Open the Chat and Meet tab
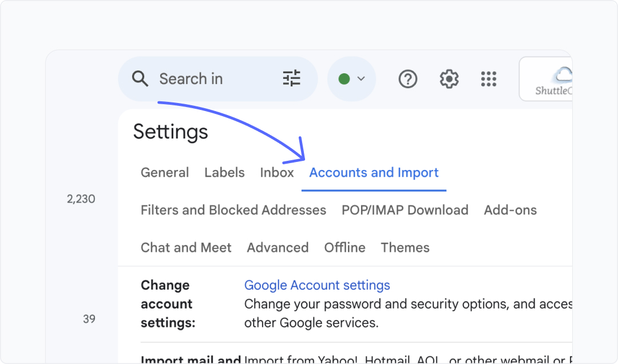Screen dimensions: 618x364 186,247
